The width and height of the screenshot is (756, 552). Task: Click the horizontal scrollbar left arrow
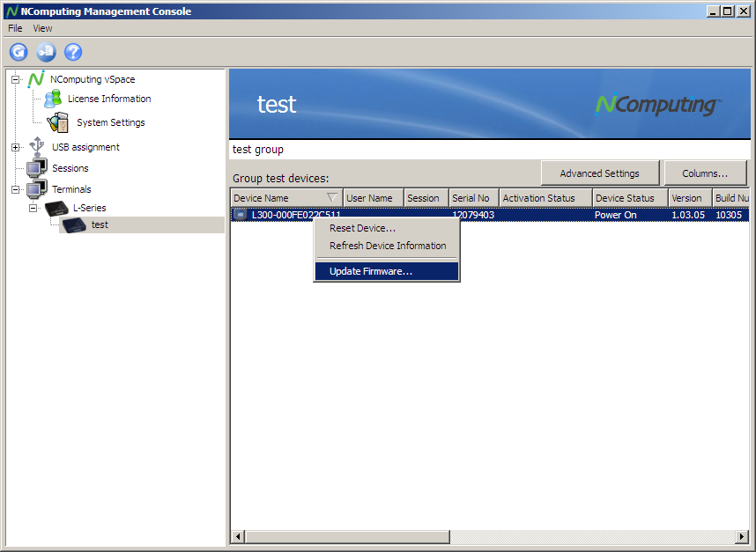(238, 536)
